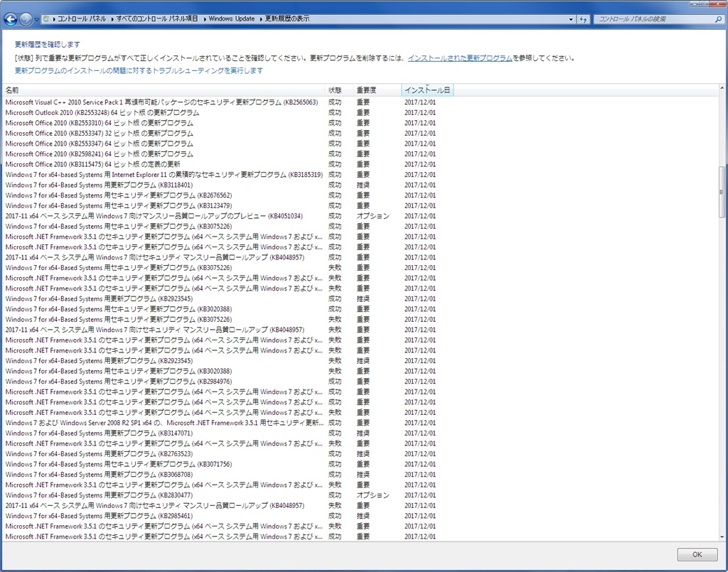Navigate to コントロール パネル breadcrumb
728x572 pixels.
[82, 19]
